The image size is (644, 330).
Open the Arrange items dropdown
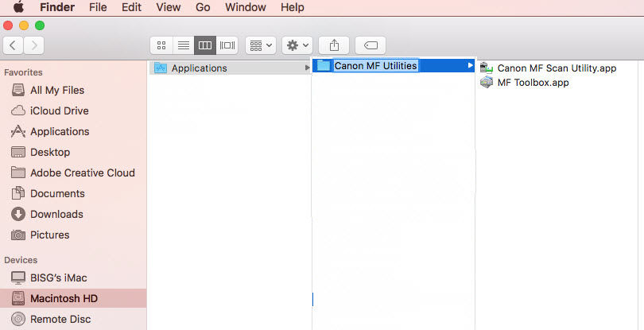(x=261, y=45)
